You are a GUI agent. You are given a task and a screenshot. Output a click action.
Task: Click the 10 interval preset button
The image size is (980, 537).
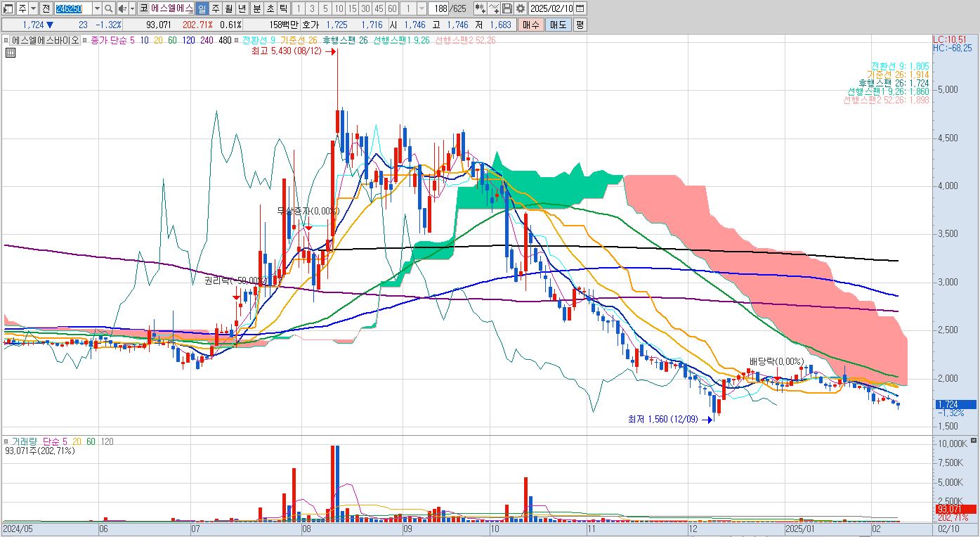[339, 8]
